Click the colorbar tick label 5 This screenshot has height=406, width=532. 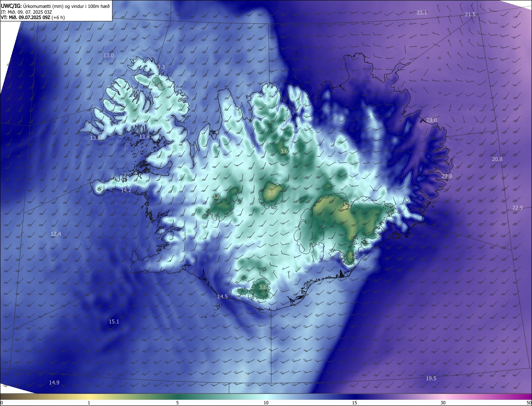[177, 403]
